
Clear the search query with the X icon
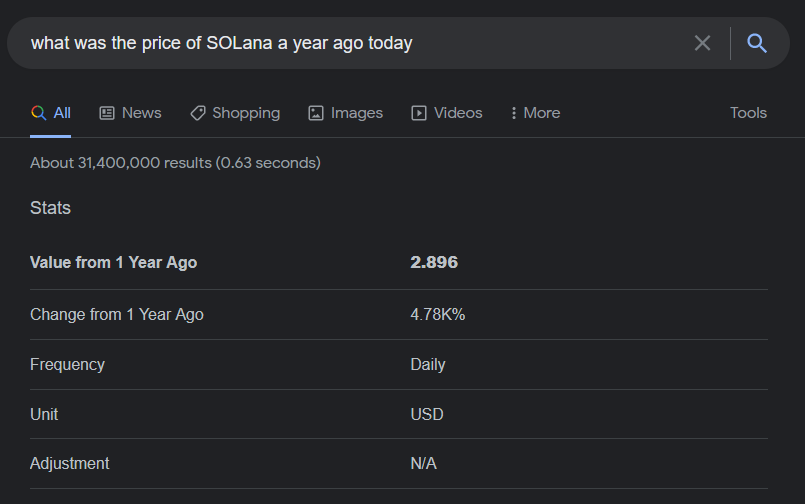click(x=702, y=43)
